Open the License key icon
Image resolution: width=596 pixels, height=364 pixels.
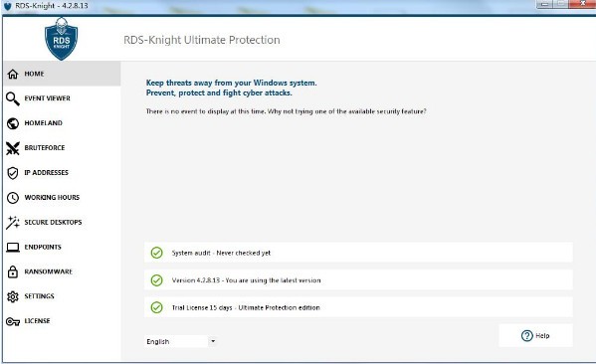(x=13, y=322)
